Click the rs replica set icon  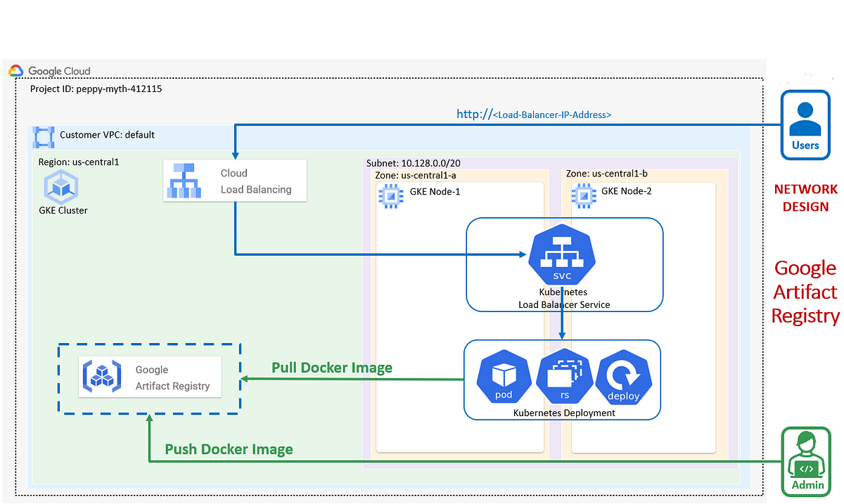pyautogui.click(x=564, y=377)
